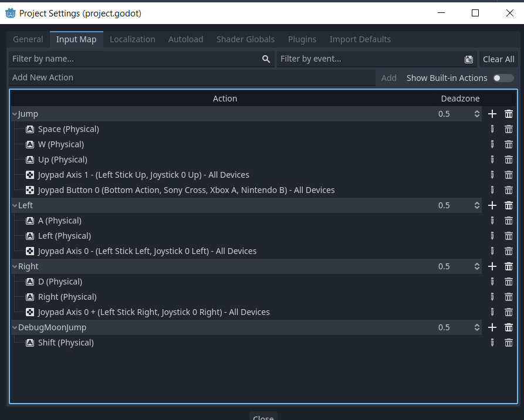Maximize the Project Settings window
The width and height of the screenshot is (524, 420).
click(475, 13)
